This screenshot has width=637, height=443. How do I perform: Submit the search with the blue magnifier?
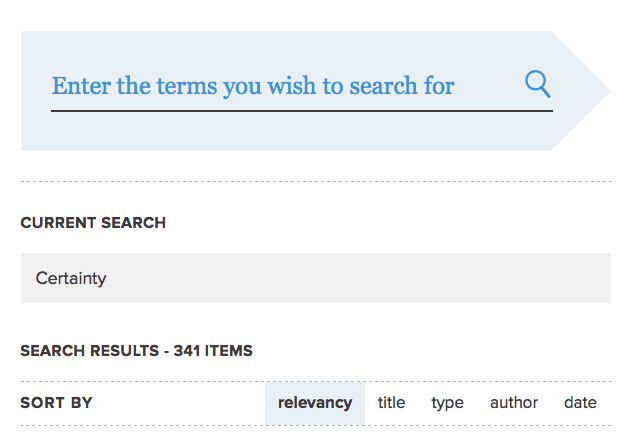(537, 84)
